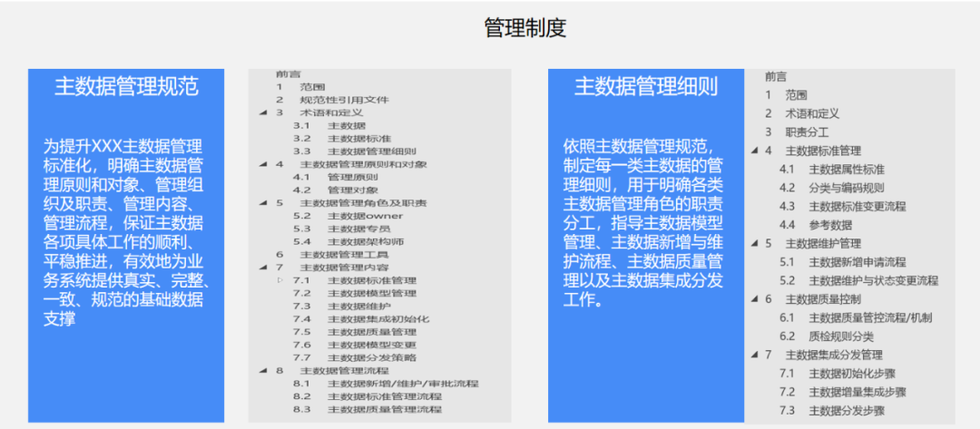980x429 pixels.
Task: Click the 主数据管理细则 blue card title
Action: pos(646,86)
